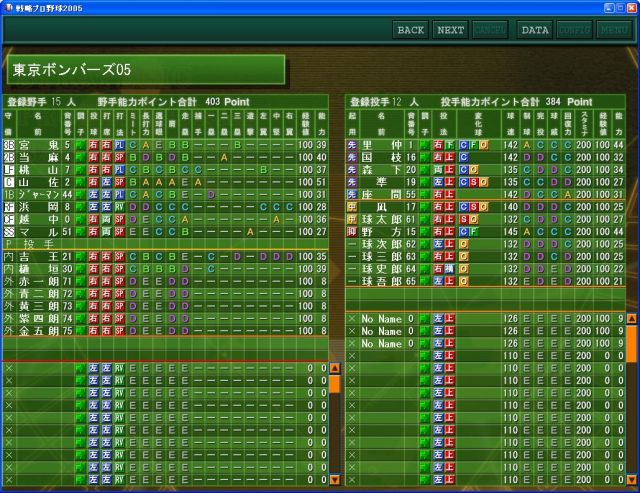Viewport: 640px width, 493px height.
Task: Select pitcher name 球三郎
Action: pyautogui.click(x=382, y=257)
